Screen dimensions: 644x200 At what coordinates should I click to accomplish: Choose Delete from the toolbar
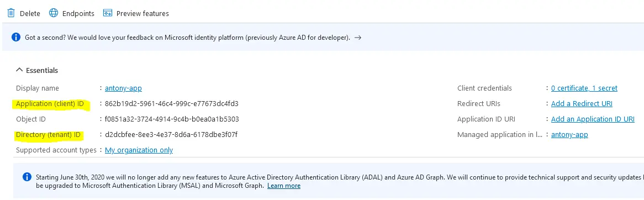coord(24,13)
